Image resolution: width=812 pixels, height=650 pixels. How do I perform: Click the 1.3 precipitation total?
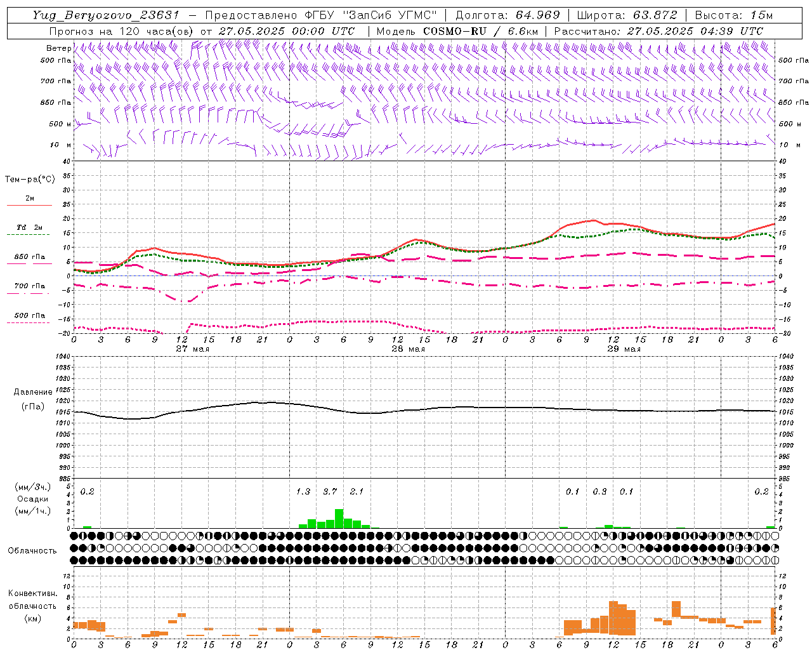(x=303, y=492)
